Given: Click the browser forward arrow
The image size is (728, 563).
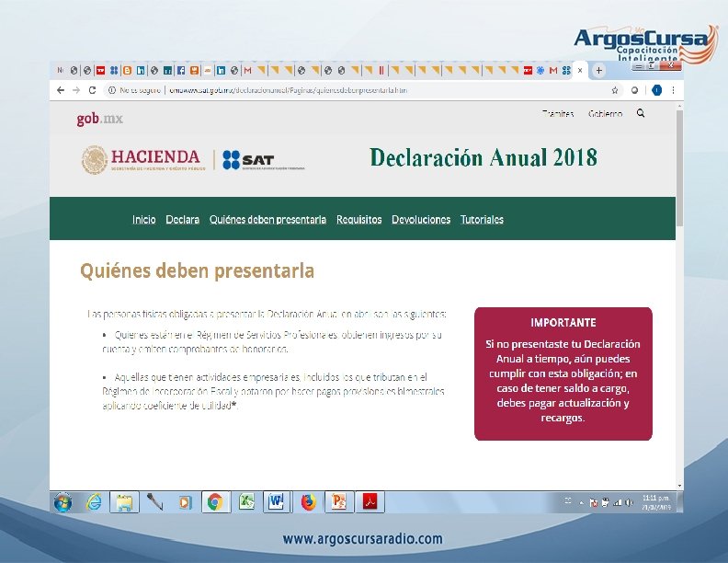Looking at the screenshot, I should pos(76,90).
